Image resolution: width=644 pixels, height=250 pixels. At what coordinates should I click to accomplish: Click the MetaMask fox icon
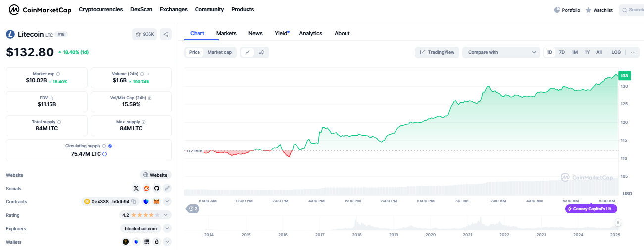coord(156,201)
